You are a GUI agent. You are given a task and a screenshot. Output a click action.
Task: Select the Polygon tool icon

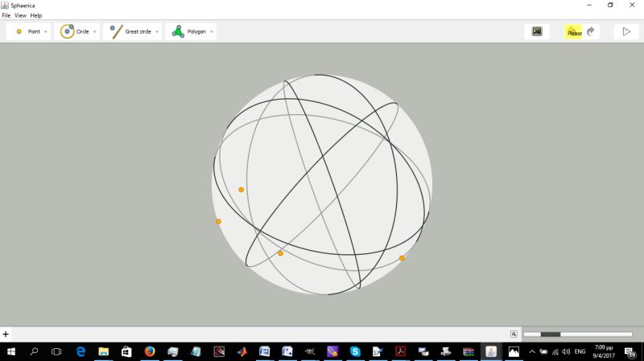[178, 31]
